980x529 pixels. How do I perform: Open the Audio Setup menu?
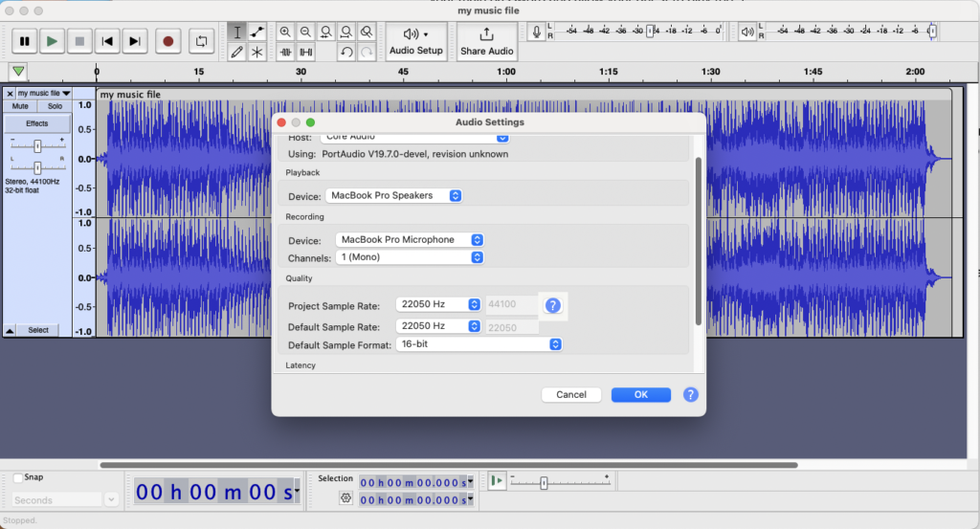pos(416,41)
